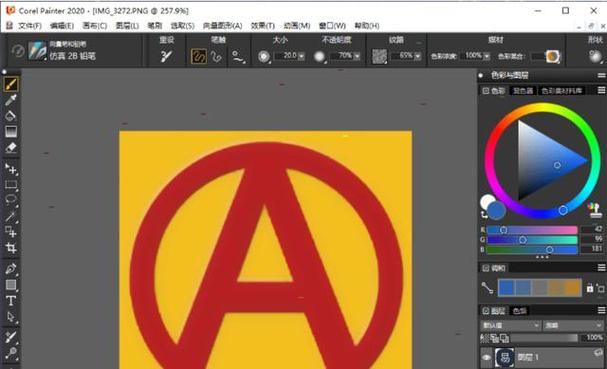The width and height of the screenshot is (607, 369).
Task: Select straight line strokes icon
Action: (217, 57)
